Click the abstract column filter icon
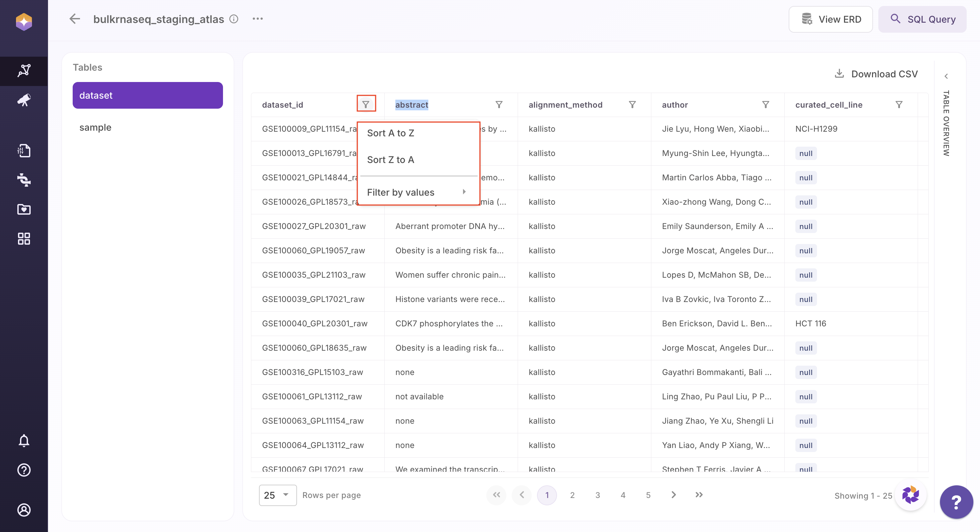This screenshot has width=980, height=532. 499,105
